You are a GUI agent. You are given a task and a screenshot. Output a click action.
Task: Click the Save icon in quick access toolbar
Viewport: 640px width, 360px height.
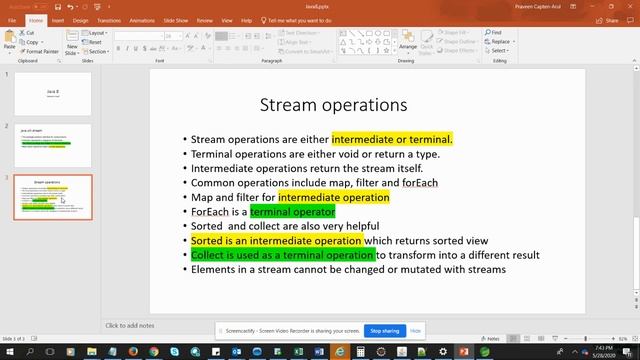(58, 7)
